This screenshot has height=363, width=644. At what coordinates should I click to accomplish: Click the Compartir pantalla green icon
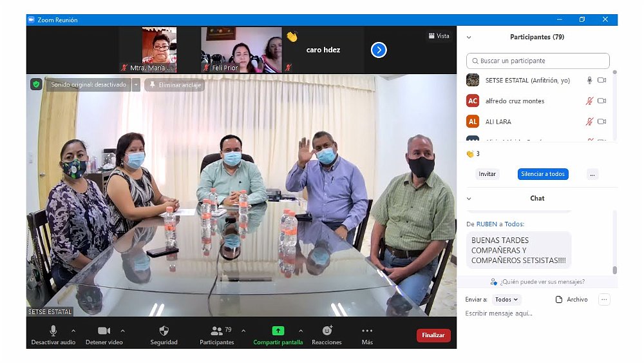(278, 330)
